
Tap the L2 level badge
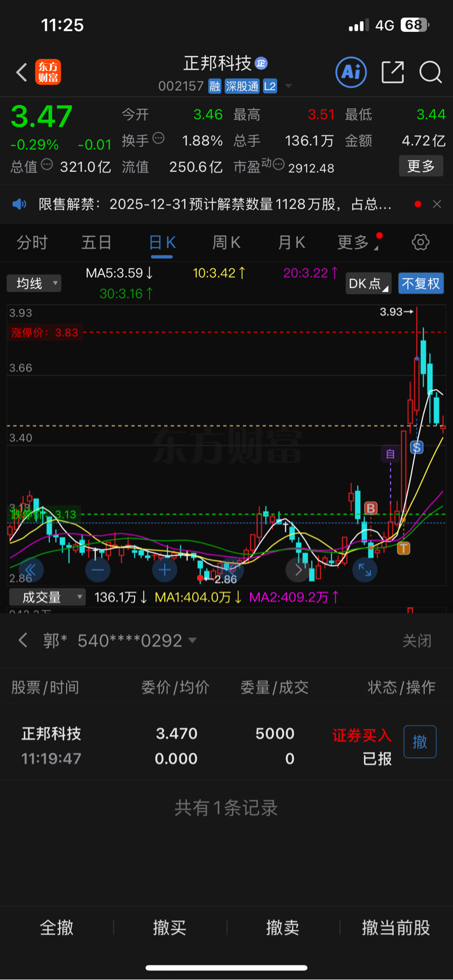pyautogui.click(x=270, y=87)
